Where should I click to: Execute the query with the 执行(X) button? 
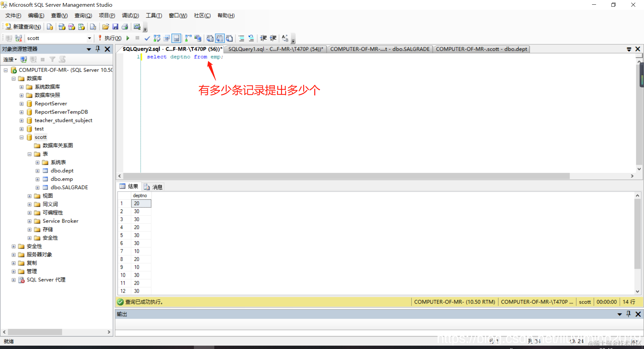(x=110, y=38)
